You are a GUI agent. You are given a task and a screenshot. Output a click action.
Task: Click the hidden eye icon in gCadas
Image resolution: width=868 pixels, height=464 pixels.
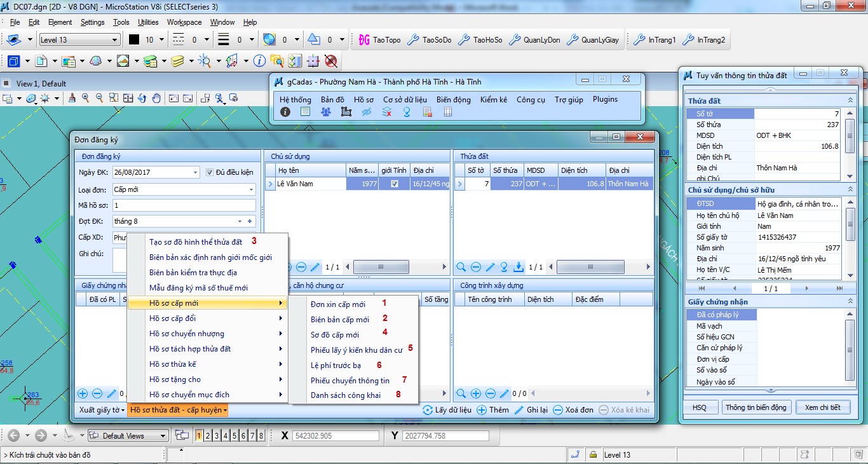coord(367,112)
